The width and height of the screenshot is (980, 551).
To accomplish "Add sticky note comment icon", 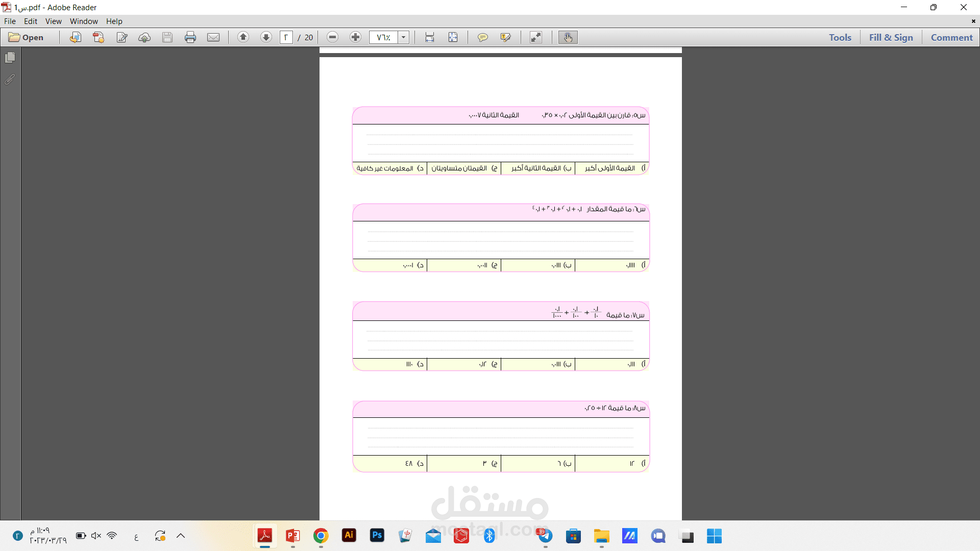I will pos(482,37).
